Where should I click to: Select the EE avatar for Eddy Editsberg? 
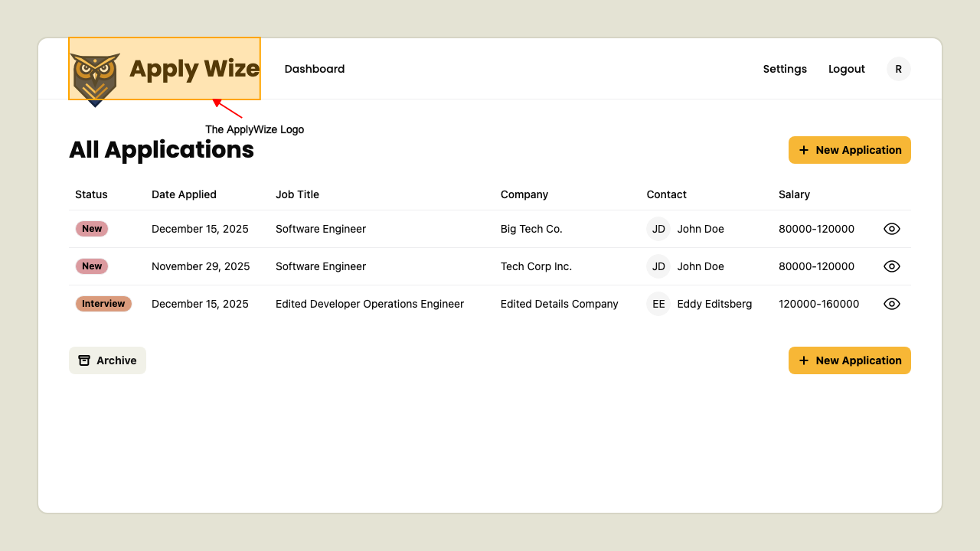click(658, 304)
